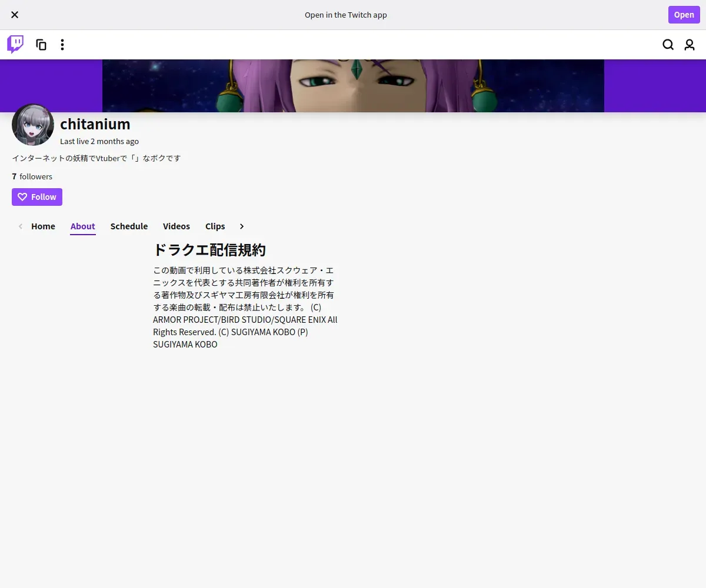706x588 pixels.
Task: Open the Browse copy-style icon
Action: (41, 45)
